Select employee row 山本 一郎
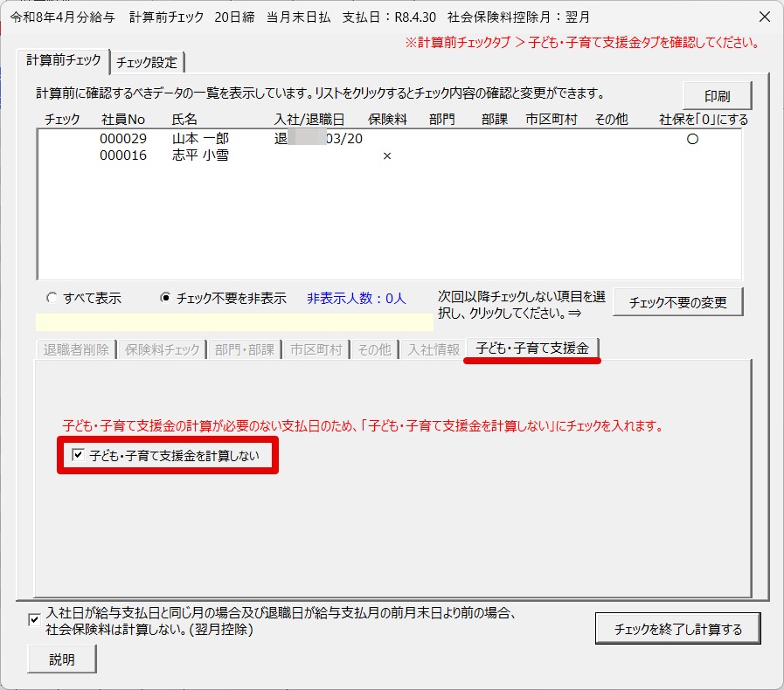 click(200, 139)
